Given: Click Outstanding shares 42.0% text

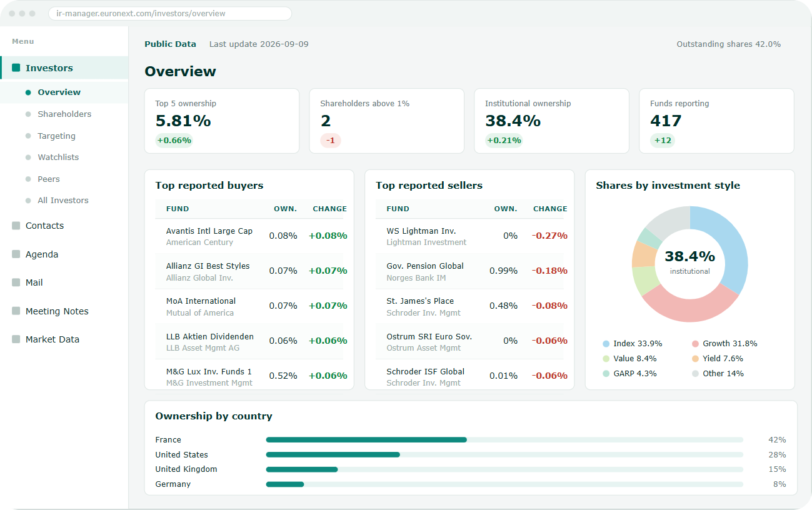Looking at the screenshot, I should tap(728, 44).
